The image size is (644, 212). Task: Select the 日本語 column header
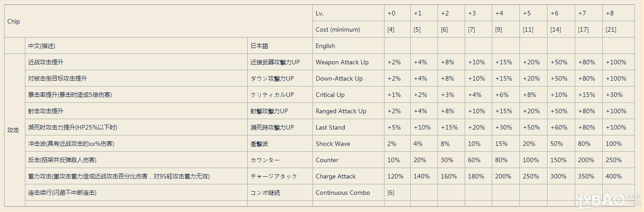click(x=259, y=46)
